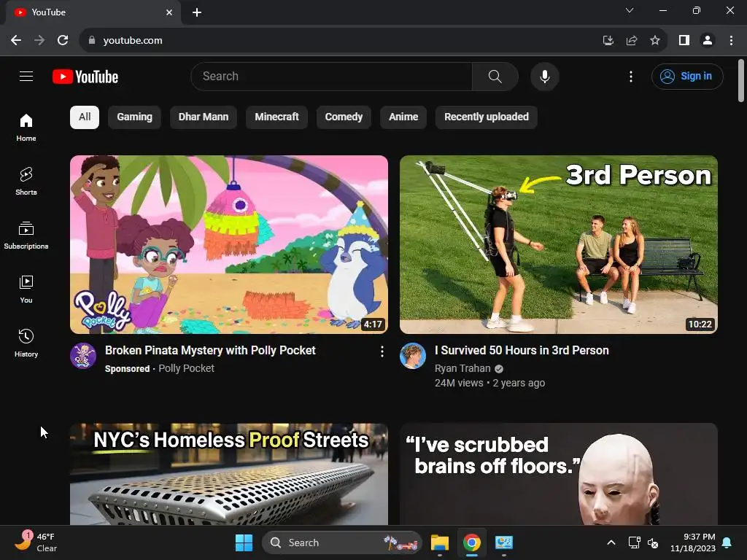Open the Chrome three-dot menu

[731, 41]
